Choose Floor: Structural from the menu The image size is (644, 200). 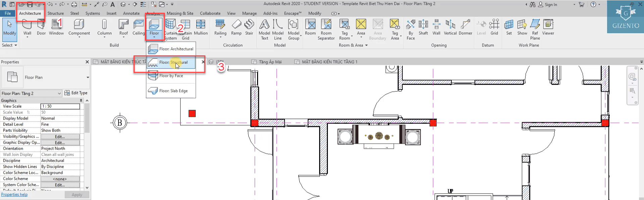171,62
